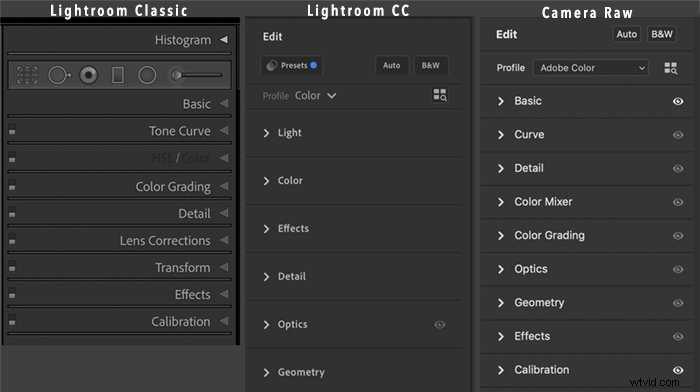
Task: Expand the Color Grading chevron in Camera Raw
Action: (x=501, y=236)
